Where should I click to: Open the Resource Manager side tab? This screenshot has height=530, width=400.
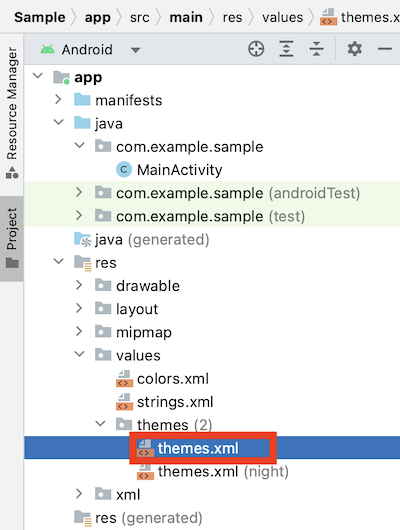click(x=12, y=113)
